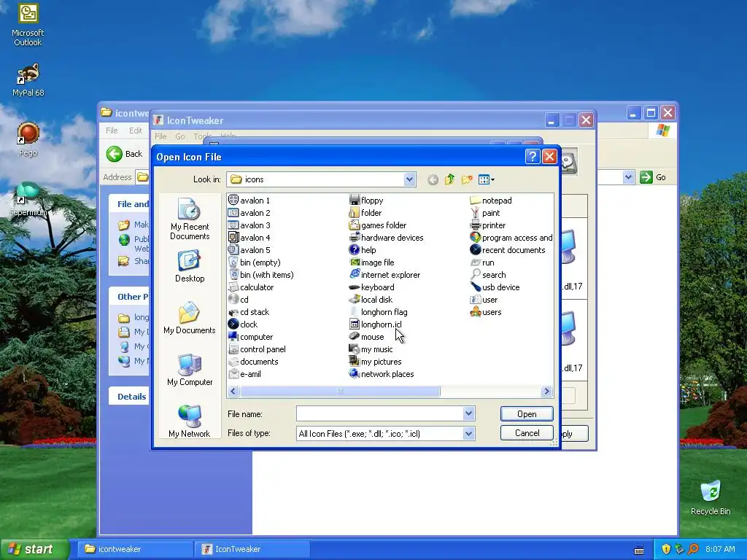Open Recycle Bin desktop icon
Image resolution: width=747 pixels, height=560 pixels.
tap(711, 498)
